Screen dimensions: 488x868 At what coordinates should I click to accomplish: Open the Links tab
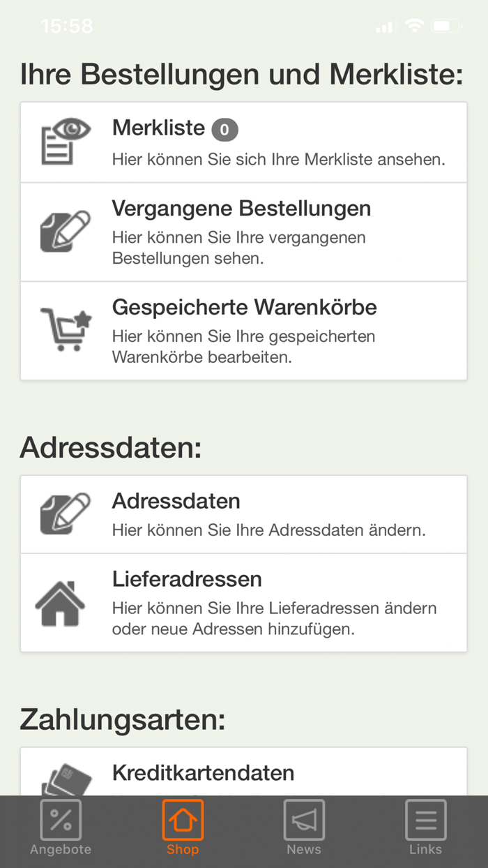click(x=426, y=830)
